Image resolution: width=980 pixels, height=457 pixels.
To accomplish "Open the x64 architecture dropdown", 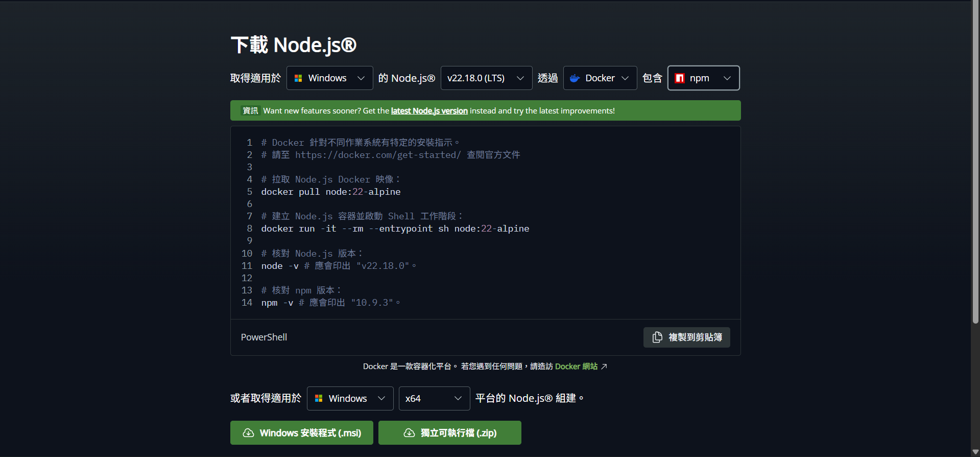I will click(434, 398).
